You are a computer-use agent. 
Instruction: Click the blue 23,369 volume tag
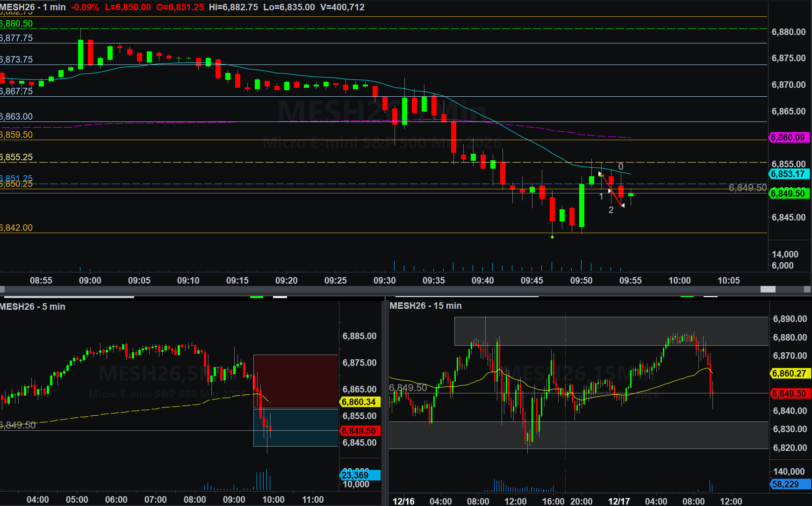[x=359, y=475]
